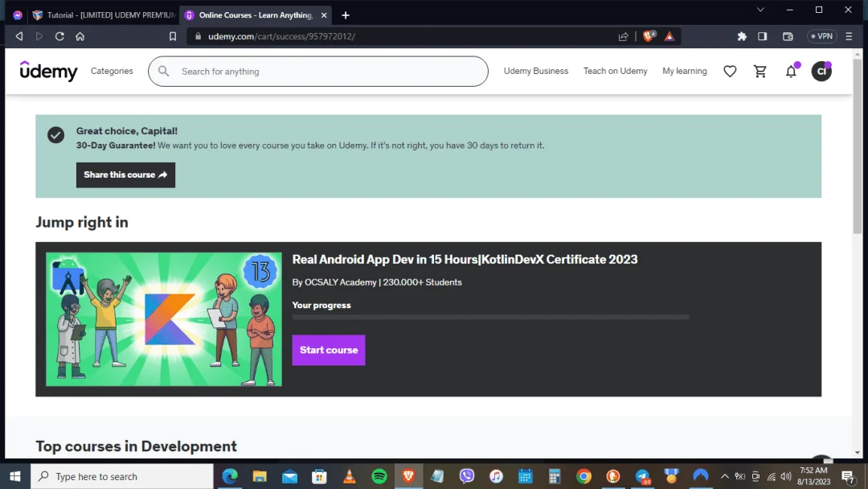Image resolution: width=868 pixels, height=489 pixels.
Task: Show hidden system tray icons
Action: [x=724, y=476]
